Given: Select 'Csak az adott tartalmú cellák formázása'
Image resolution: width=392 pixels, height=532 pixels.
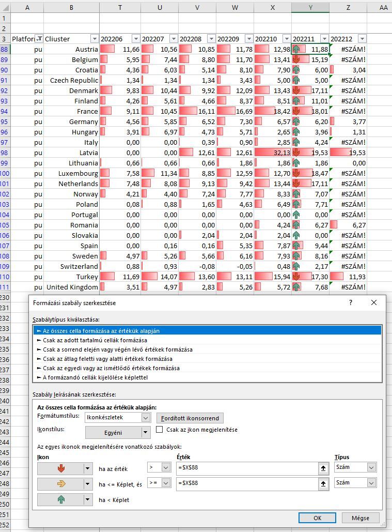Looking at the screenshot, I should click(207, 340).
